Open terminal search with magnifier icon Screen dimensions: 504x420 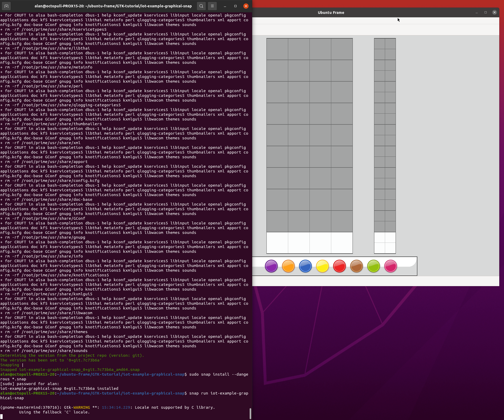point(201,6)
